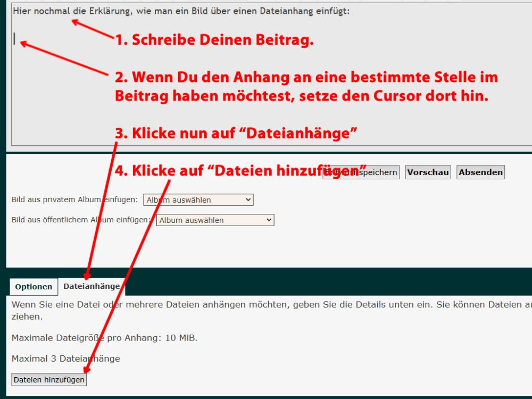This screenshot has height=399, width=532.
Task: Place cursor at the blinking caret in message box
Action: (15, 39)
